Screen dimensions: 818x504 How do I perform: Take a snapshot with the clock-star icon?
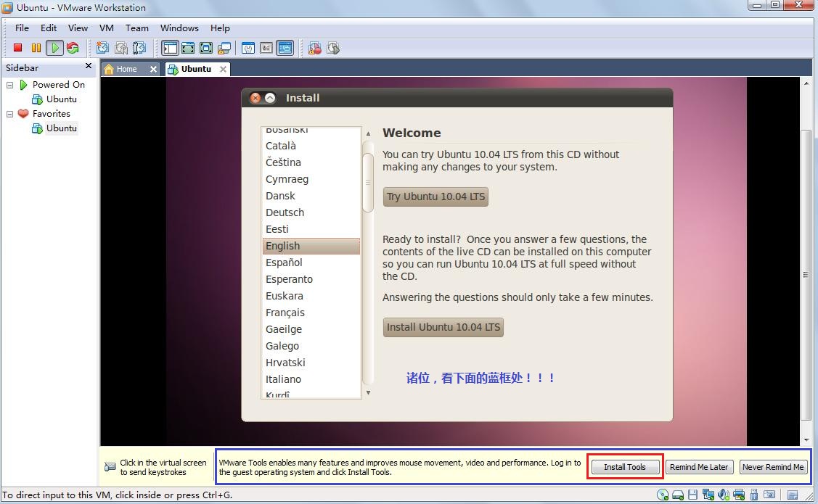[x=103, y=48]
